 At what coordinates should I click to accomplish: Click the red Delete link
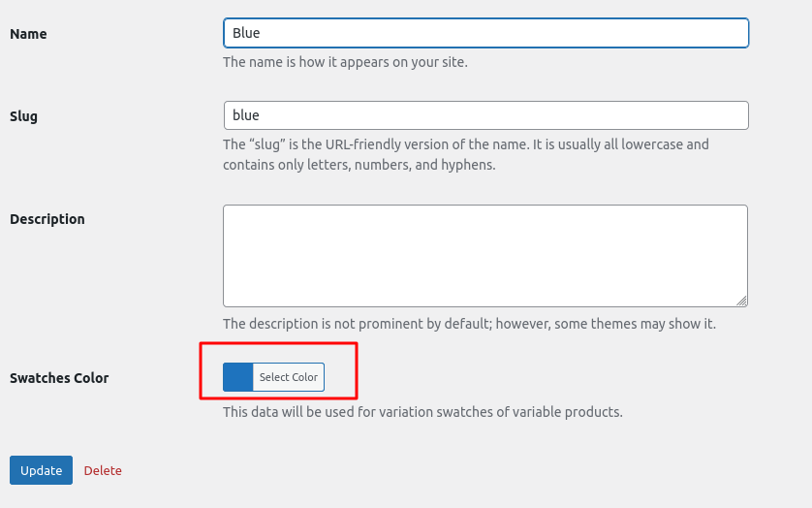coord(103,470)
